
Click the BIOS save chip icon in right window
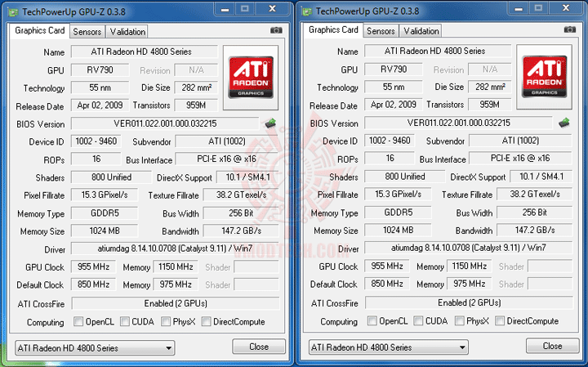tap(564, 122)
